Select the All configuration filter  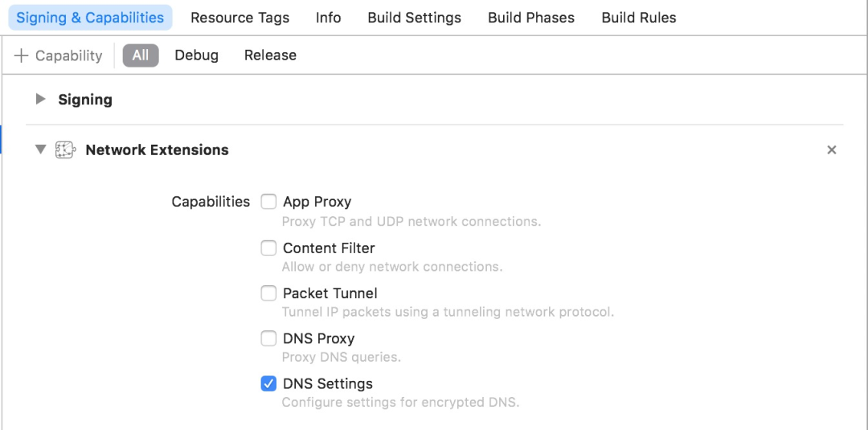pos(141,55)
